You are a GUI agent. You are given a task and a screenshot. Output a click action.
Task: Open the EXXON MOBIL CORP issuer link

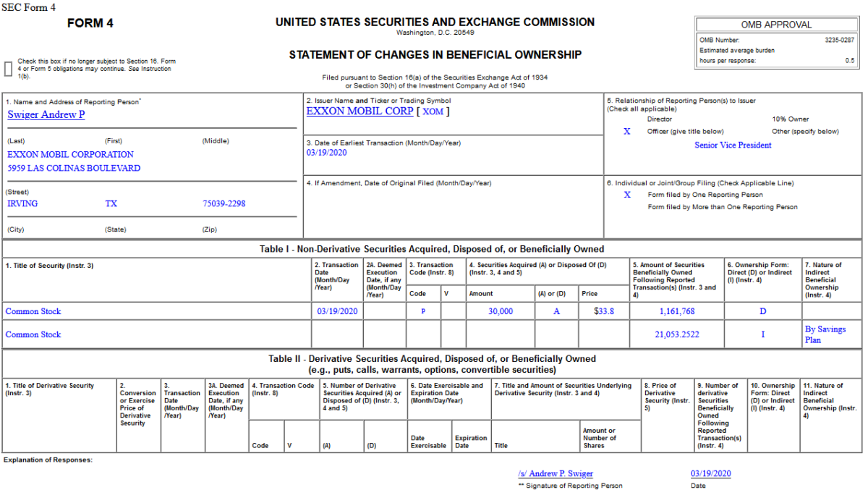360,111
